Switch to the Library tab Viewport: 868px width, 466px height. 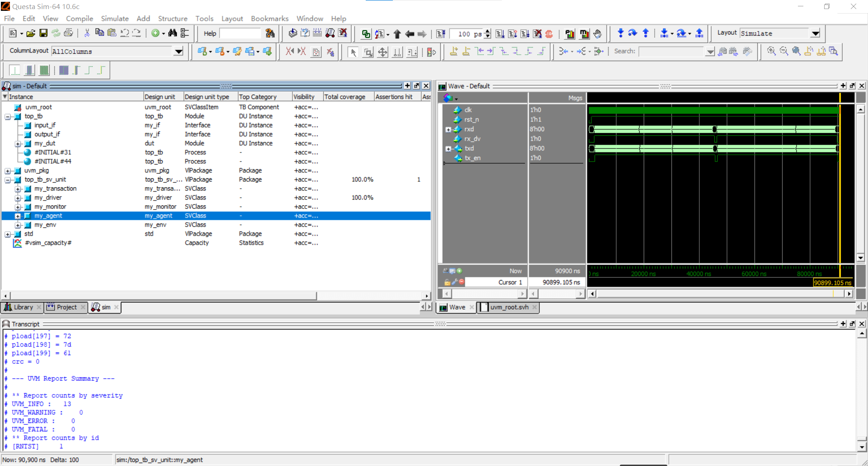[x=22, y=307]
